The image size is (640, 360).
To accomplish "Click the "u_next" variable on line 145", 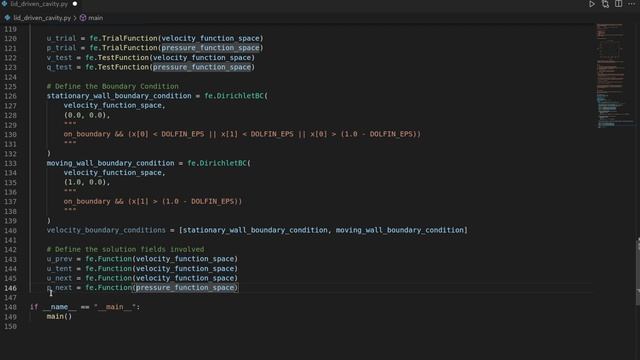I will (x=59, y=278).
